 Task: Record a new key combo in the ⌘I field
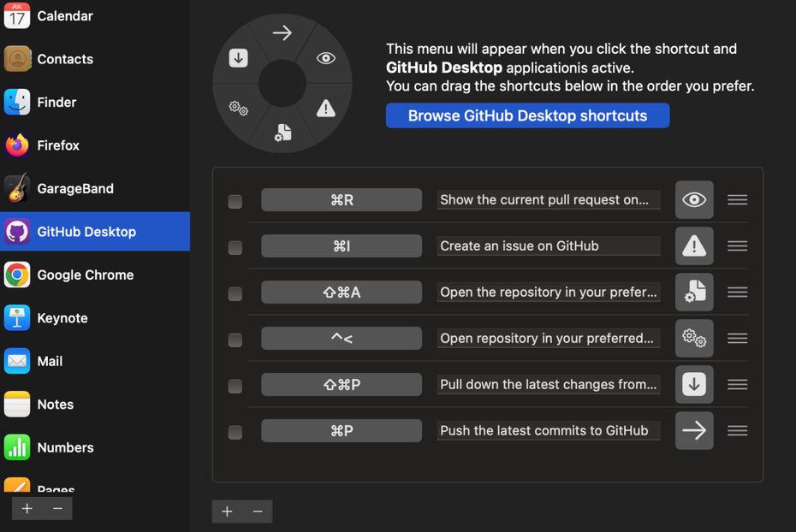click(x=342, y=246)
